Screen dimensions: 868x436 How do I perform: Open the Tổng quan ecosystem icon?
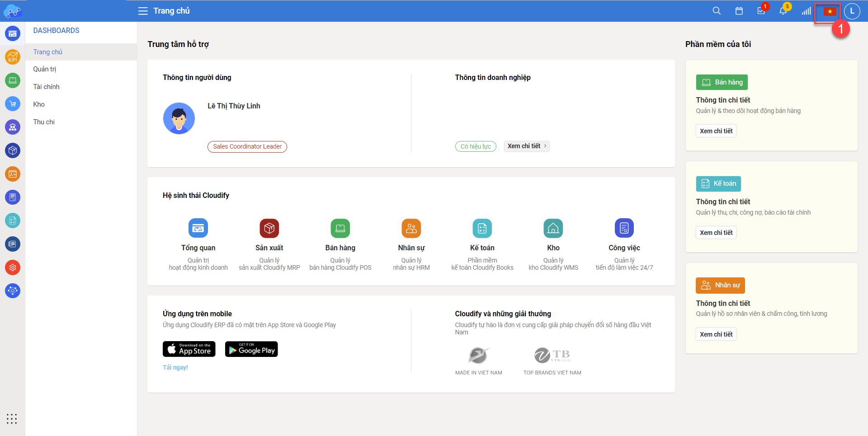198,228
